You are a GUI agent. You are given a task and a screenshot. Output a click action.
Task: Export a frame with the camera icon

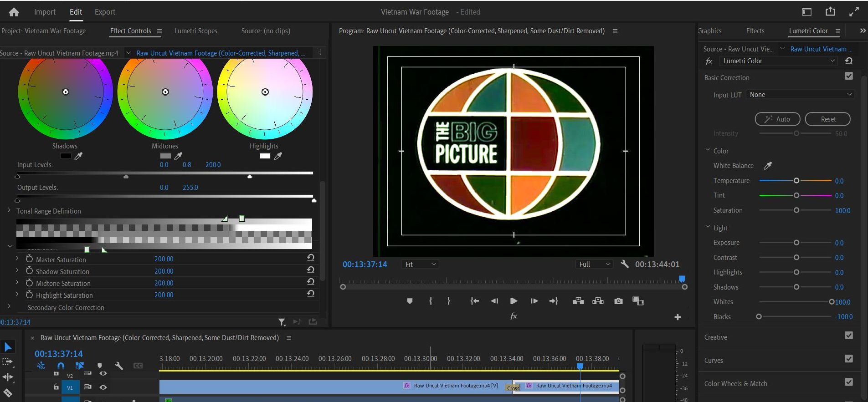pos(618,301)
